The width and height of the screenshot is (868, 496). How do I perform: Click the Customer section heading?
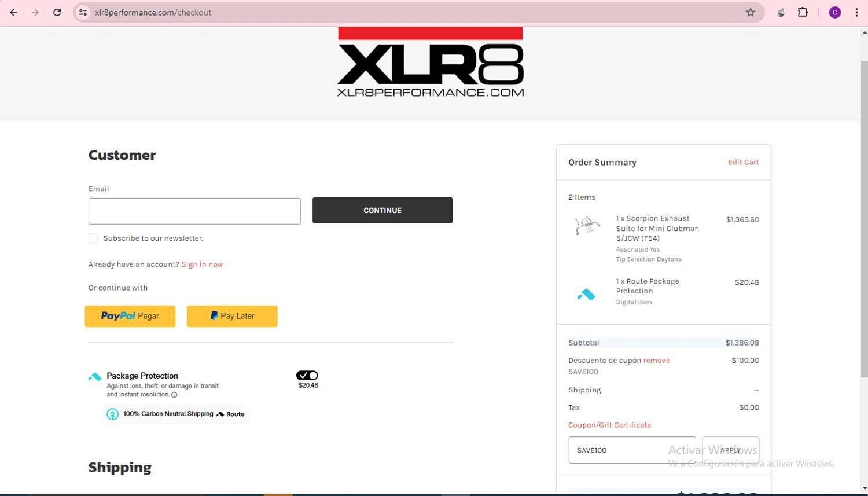coord(122,155)
